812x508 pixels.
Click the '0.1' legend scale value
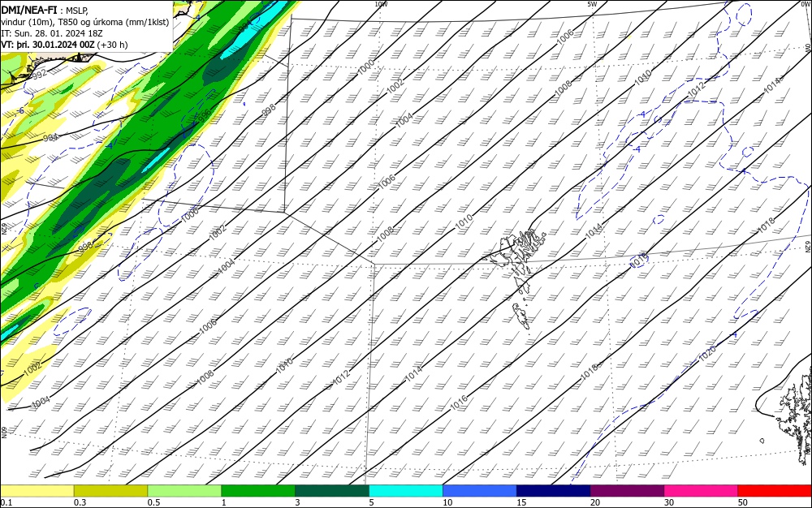[x=6, y=502]
